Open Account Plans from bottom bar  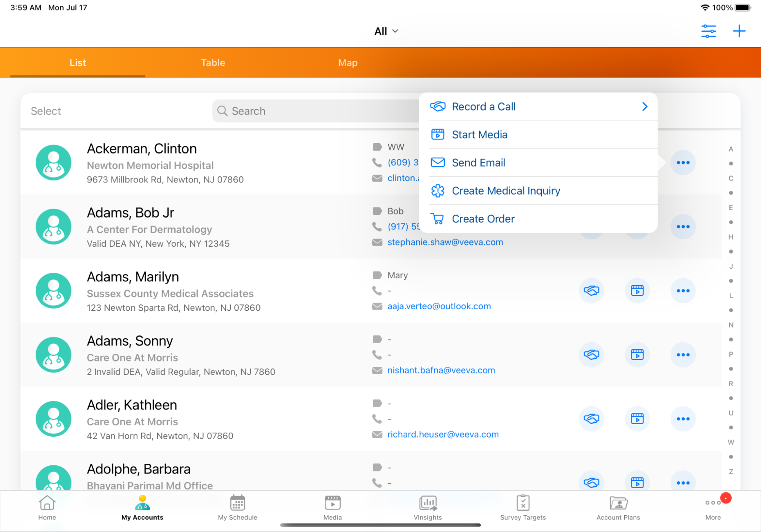click(x=618, y=507)
